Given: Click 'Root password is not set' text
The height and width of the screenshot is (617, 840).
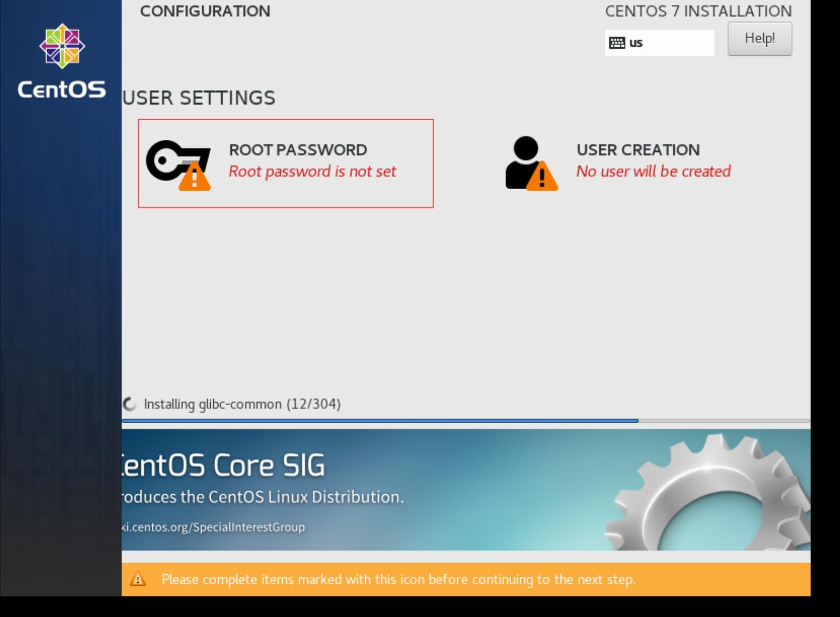Looking at the screenshot, I should tap(312, 172).
